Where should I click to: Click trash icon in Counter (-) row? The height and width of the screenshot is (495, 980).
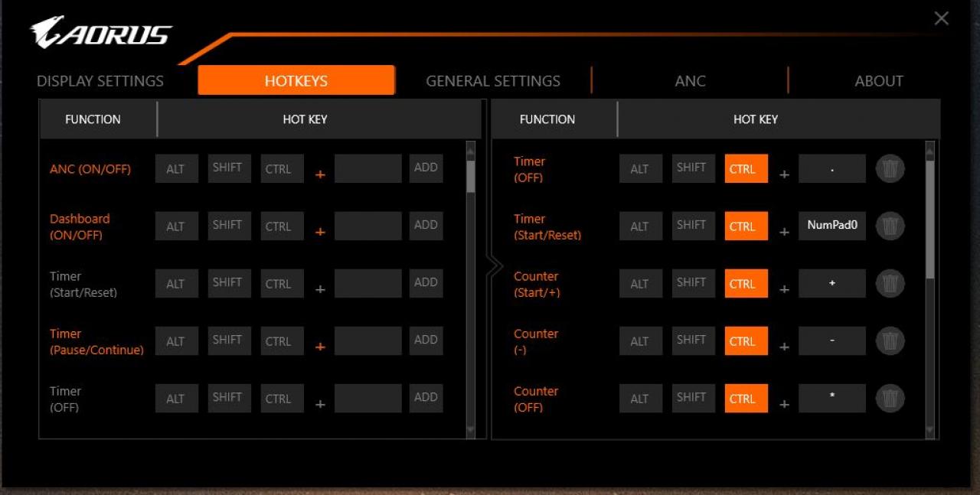(x=890, y=341)
